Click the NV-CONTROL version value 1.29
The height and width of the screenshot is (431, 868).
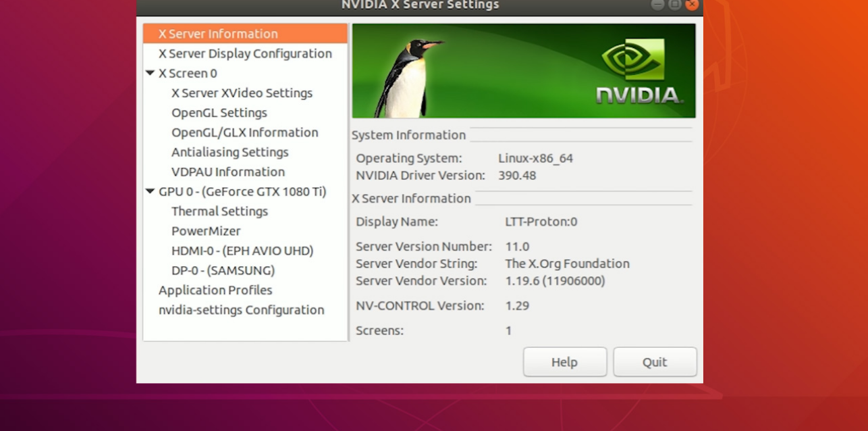coord(517,305)
